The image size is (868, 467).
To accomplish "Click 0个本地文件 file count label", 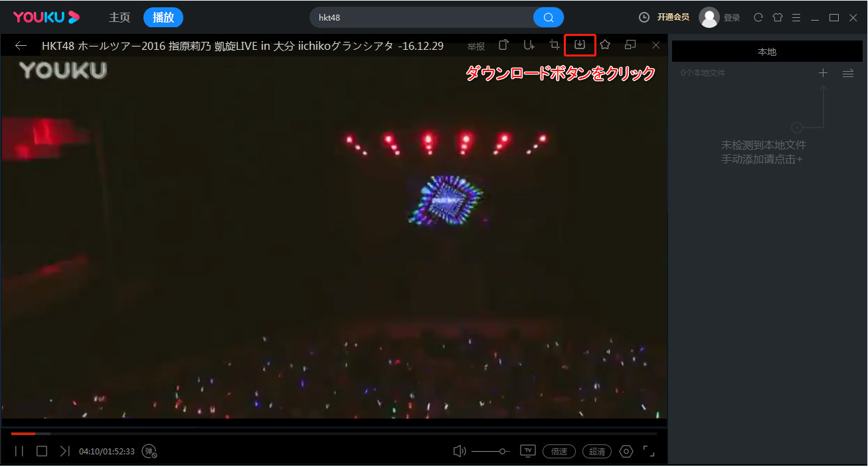I will 703,73.
